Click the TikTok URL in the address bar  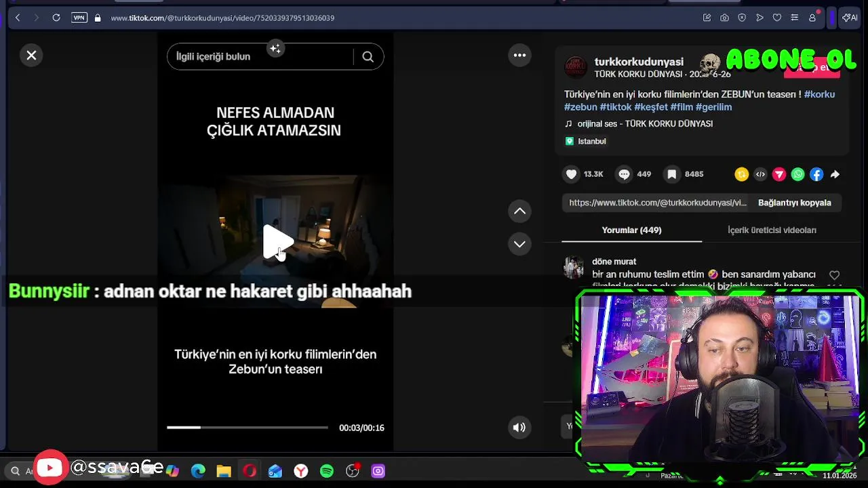222,18
